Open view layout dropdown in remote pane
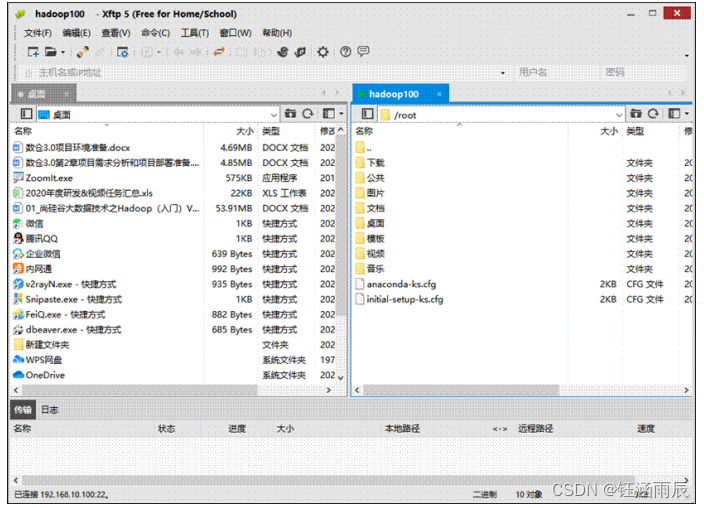Viewport: 704px width, 508px height. 687,114
